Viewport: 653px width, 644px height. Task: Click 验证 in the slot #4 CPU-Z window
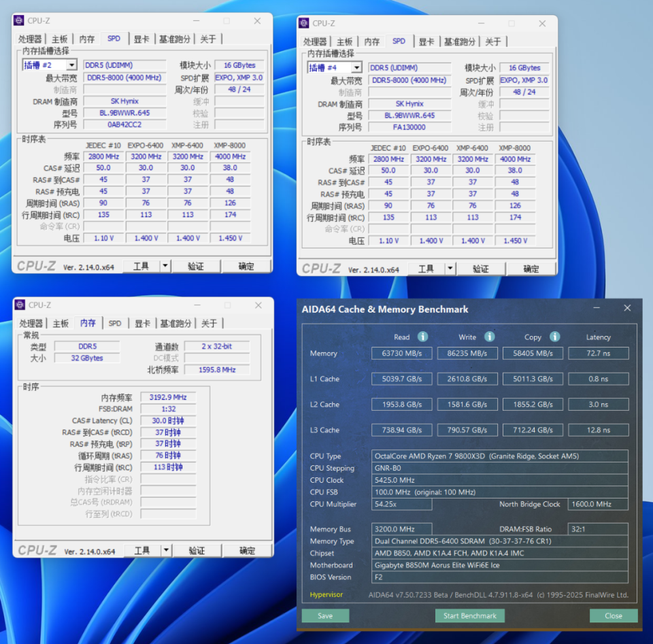pos(481,269)
